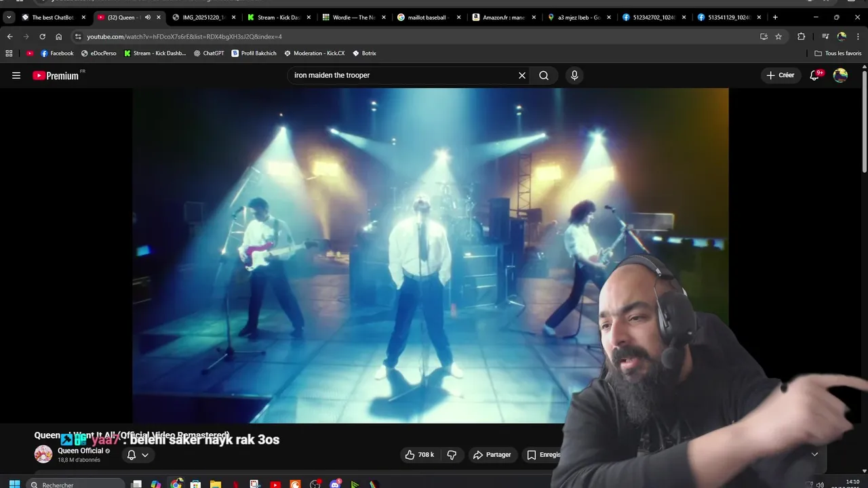This screenshot has height=488, width=868.
Task: Open a new tab with plus
Action: pyautogui.click(x=775, y=17)
